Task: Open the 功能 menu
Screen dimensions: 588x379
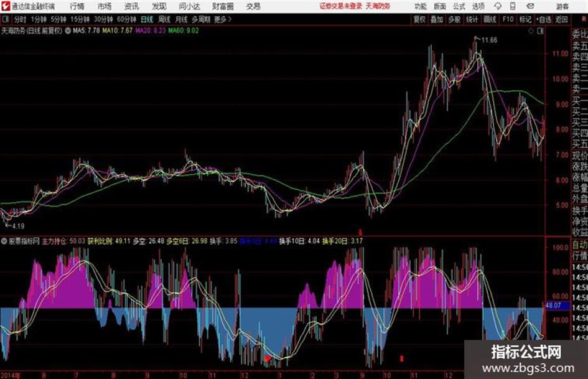Action: [x=421, y=6]
